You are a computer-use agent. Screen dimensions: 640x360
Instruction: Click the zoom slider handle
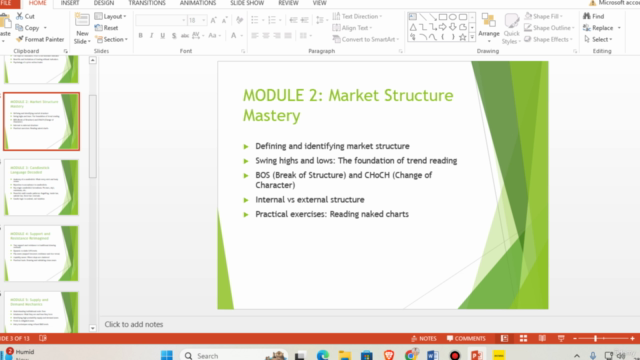tap(596, 338)
